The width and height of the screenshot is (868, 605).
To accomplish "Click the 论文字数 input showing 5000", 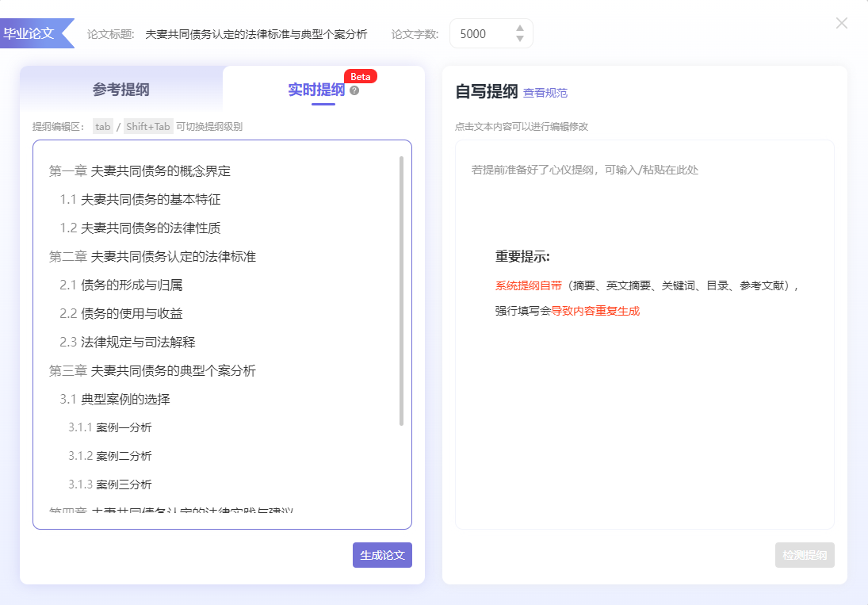I will coord(491,34).
